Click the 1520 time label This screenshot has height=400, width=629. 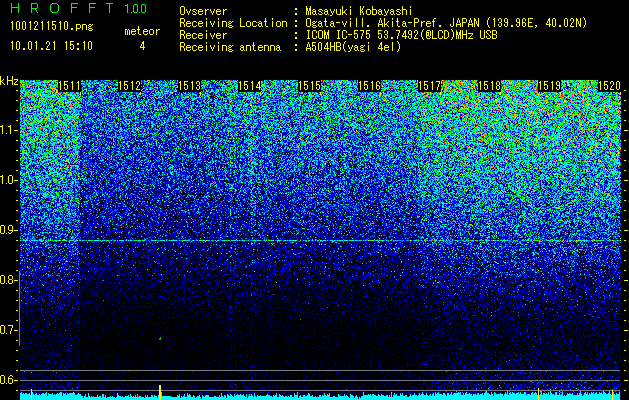pyautogui.click(x=609, y=86)
